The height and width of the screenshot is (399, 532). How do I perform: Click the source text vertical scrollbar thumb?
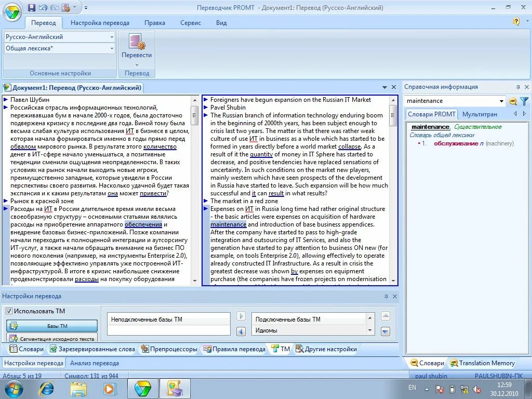coord(194,116)
